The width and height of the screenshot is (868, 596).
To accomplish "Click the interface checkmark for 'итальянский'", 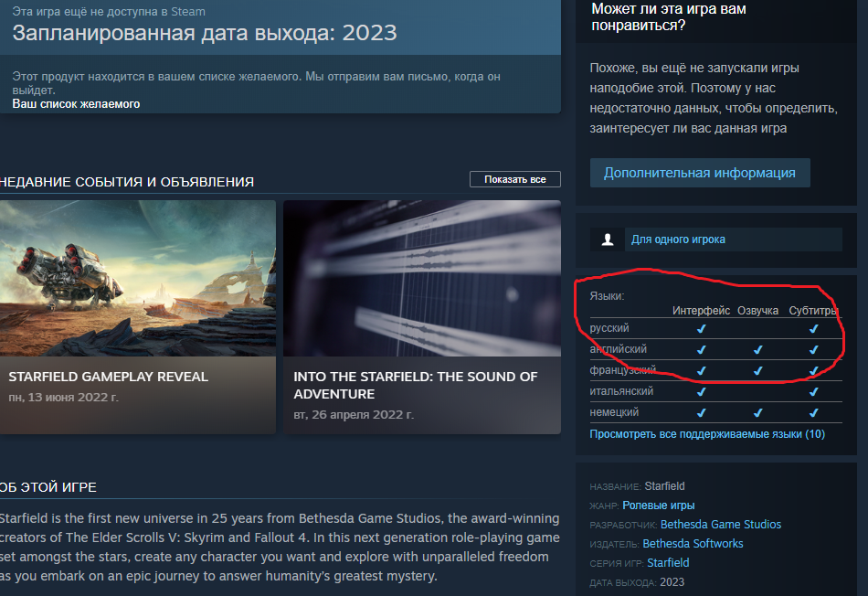I will (702, 391).
